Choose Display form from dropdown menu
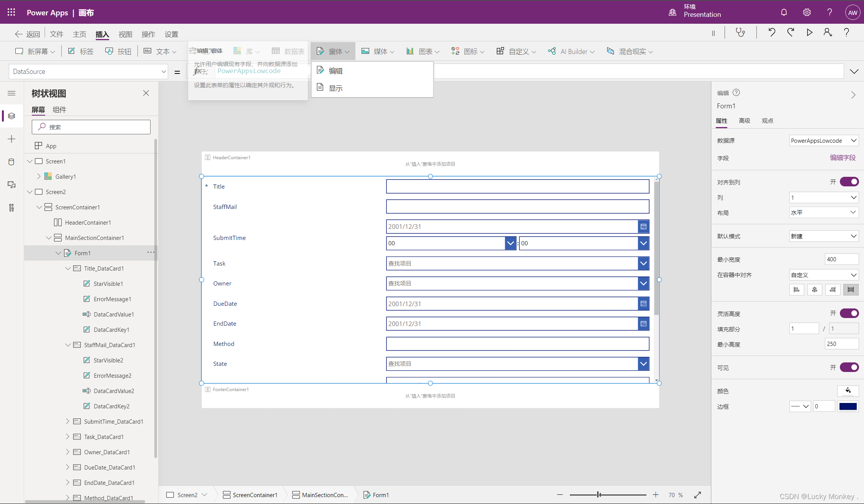Screen dimensions: 864x504 tap(372, 88)
